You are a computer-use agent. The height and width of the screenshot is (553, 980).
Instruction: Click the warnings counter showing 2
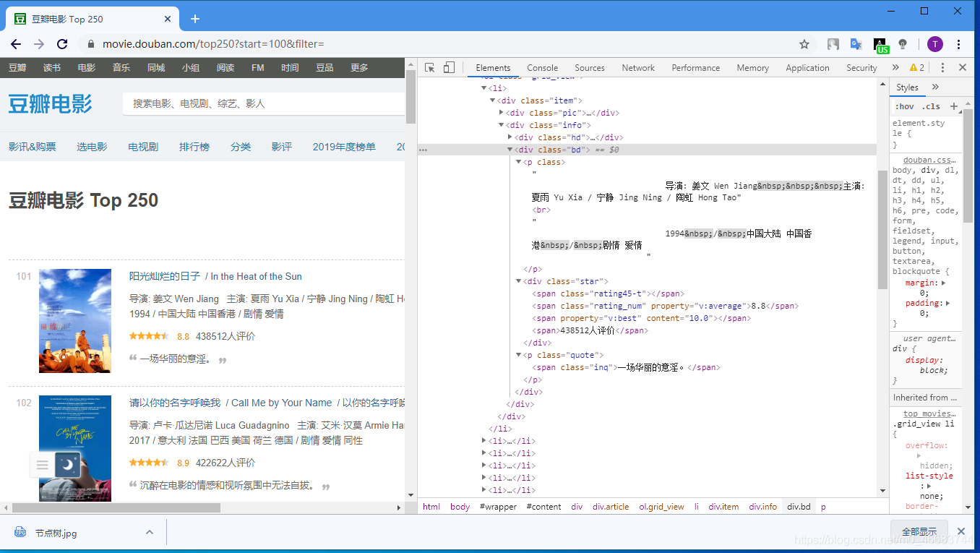917,67
